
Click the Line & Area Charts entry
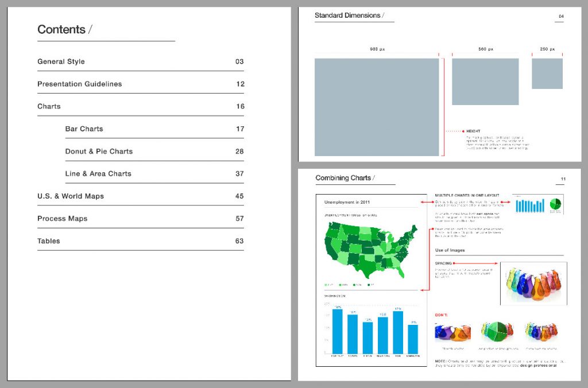[98, 173]
